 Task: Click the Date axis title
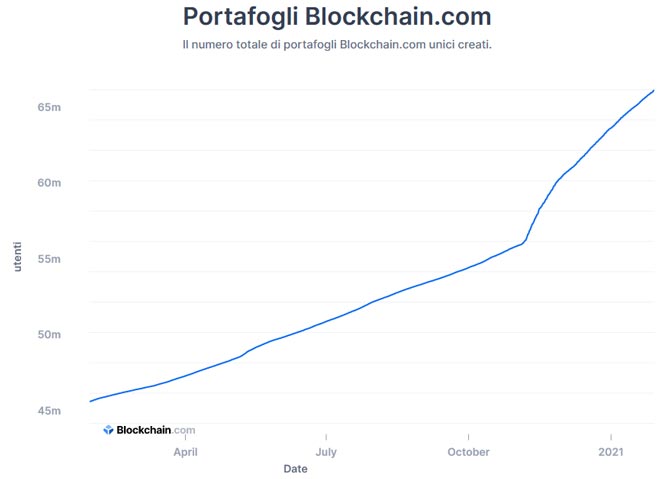295,468
